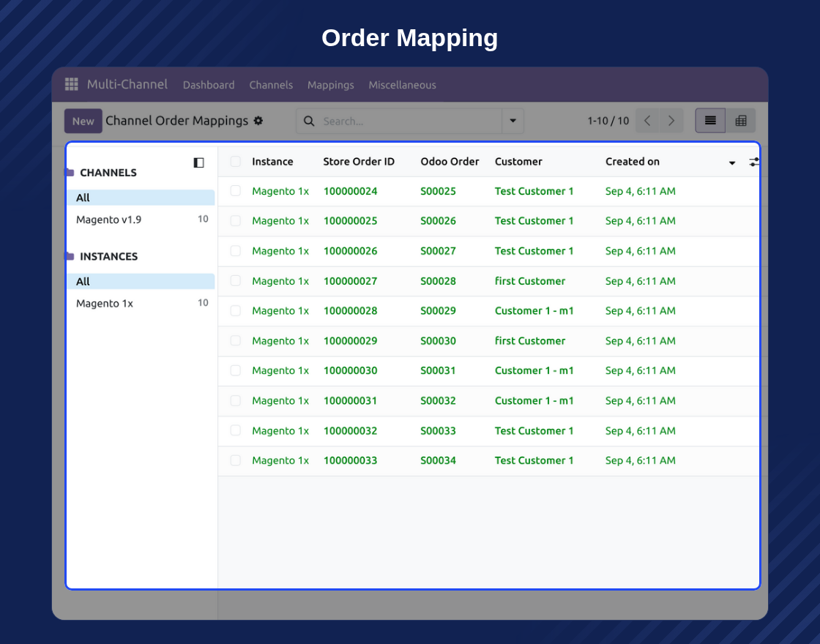The width and height of the screenshot is (820, 644).
Task: Go to the previous page arrow
Action: point(647,121)
